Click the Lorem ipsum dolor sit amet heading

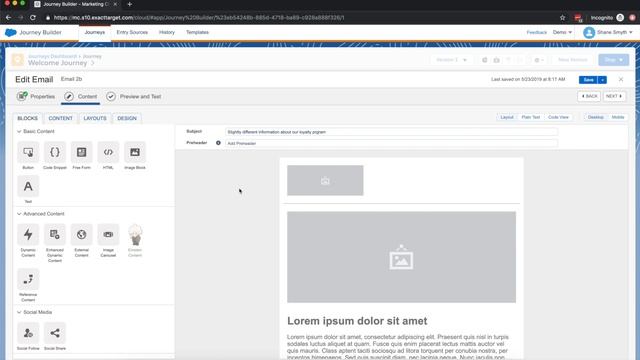pos(357,321)
